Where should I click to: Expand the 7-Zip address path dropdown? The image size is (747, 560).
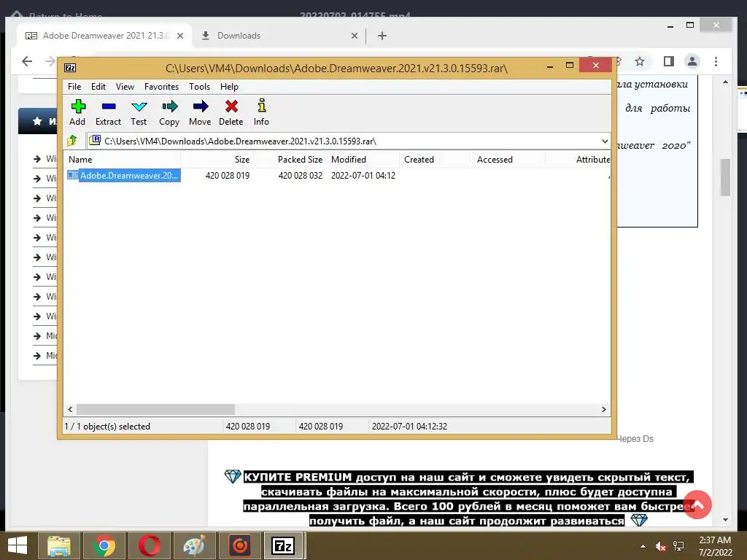605,141
